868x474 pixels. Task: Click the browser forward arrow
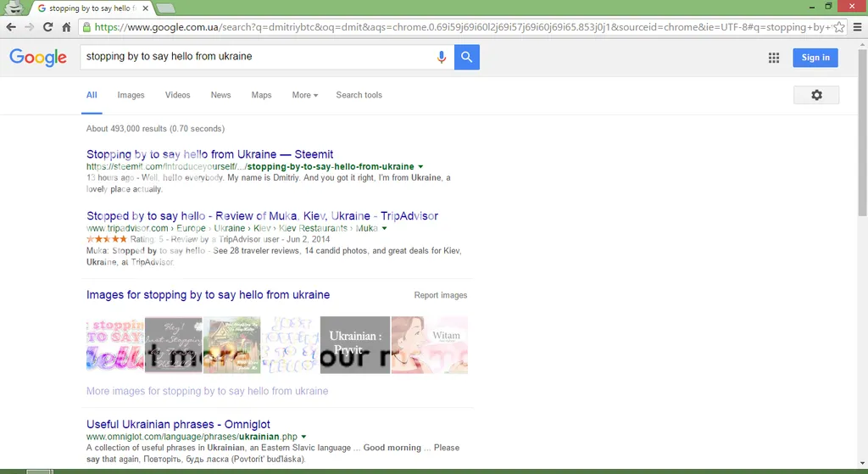click(x=30, y=27)
